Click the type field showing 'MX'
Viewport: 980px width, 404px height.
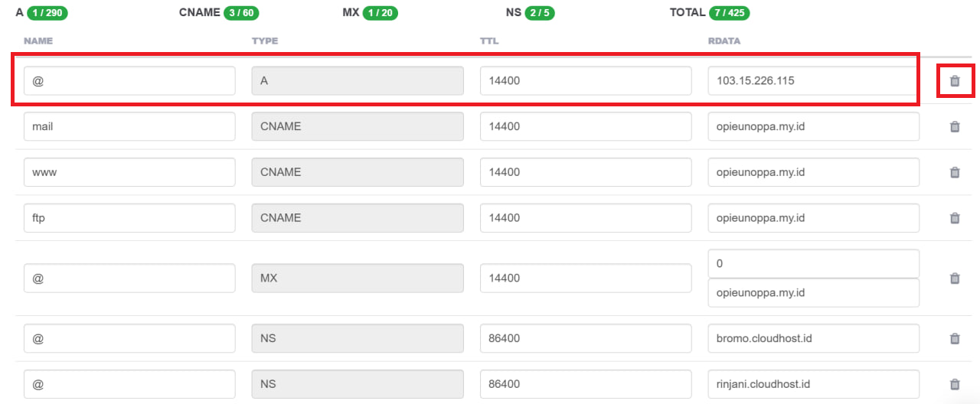pyautogui.click(x=358, y=278)
